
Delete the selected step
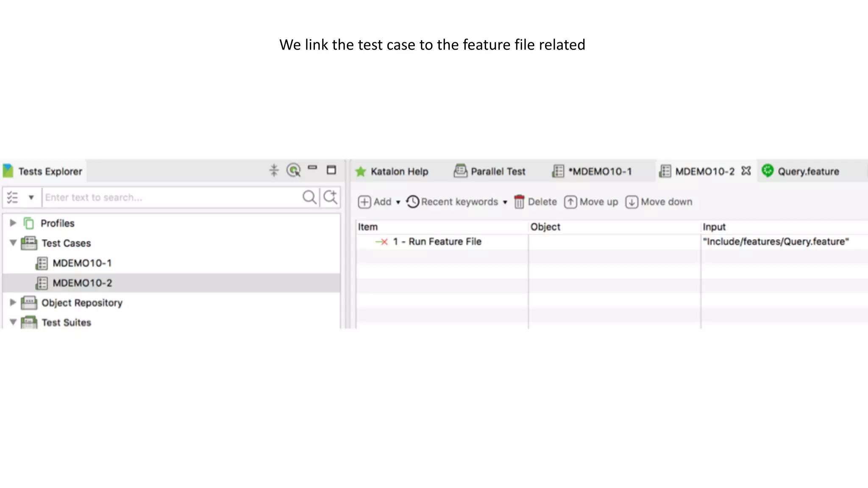535,202
